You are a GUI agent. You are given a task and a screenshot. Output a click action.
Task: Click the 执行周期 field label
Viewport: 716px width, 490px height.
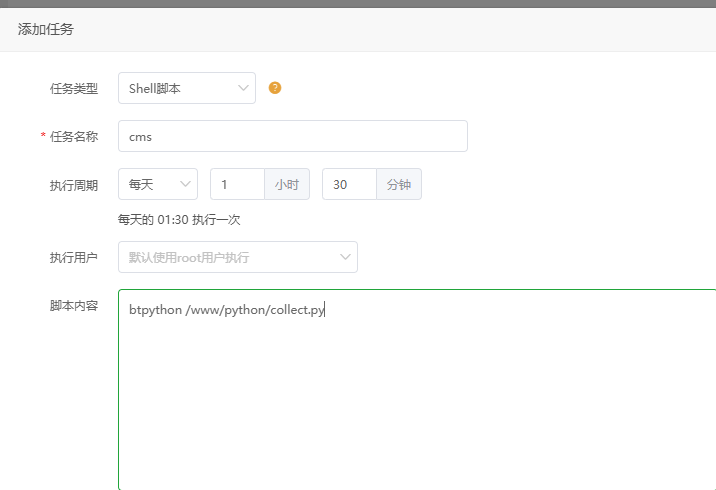pyautogui.click(x=74, y=185)
